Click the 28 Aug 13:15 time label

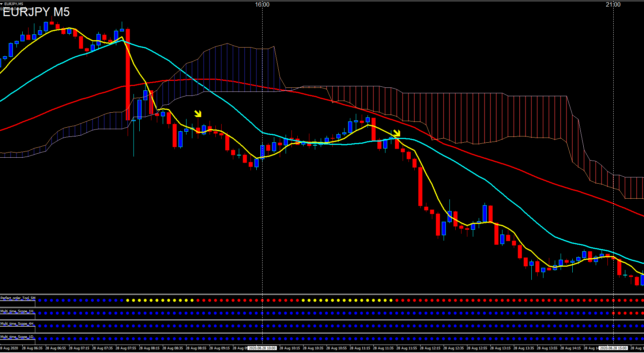500,348
